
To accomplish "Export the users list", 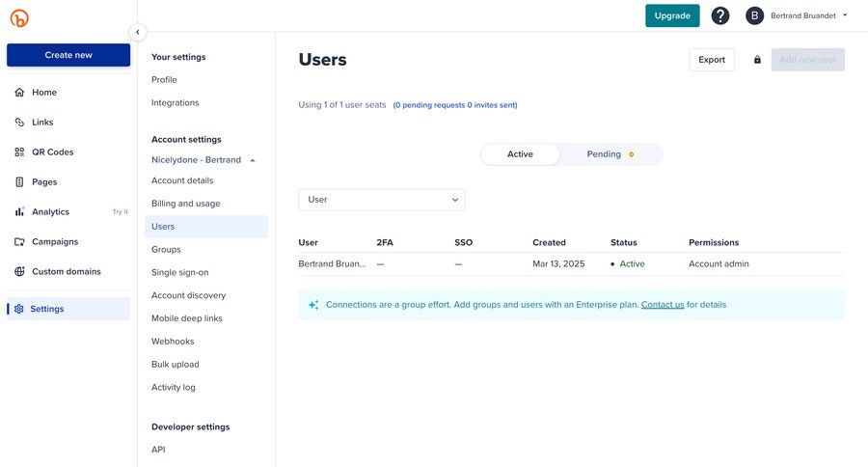I will click(x=712, y=60).
